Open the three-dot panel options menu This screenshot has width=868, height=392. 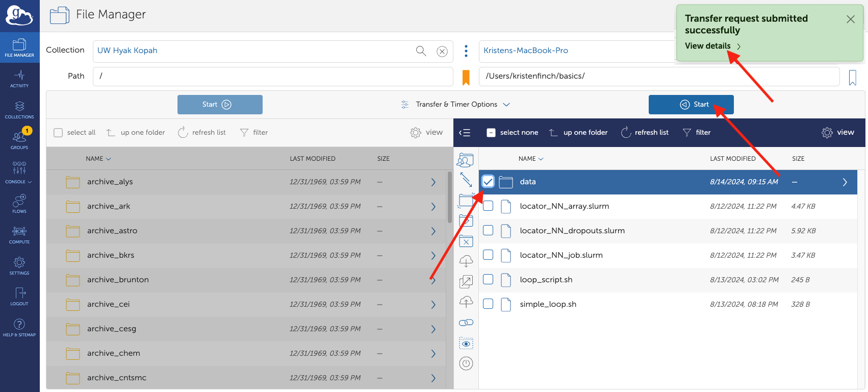[466, 51]
